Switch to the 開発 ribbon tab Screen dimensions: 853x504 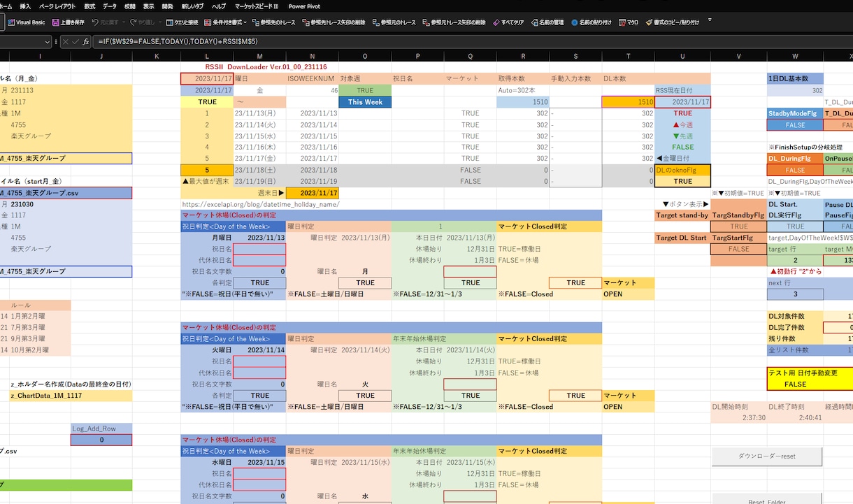167,6
